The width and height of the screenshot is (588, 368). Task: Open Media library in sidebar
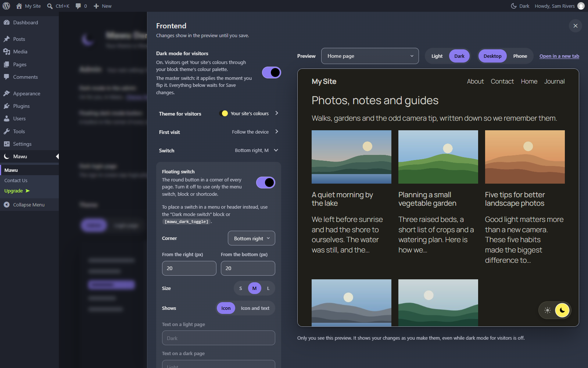pyautogui.click(x=29, y=52)
